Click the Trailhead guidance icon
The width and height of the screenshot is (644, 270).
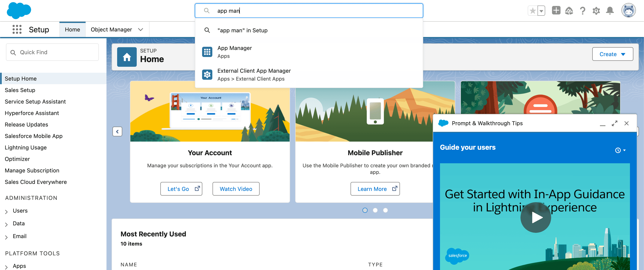(x=569, y=11)
